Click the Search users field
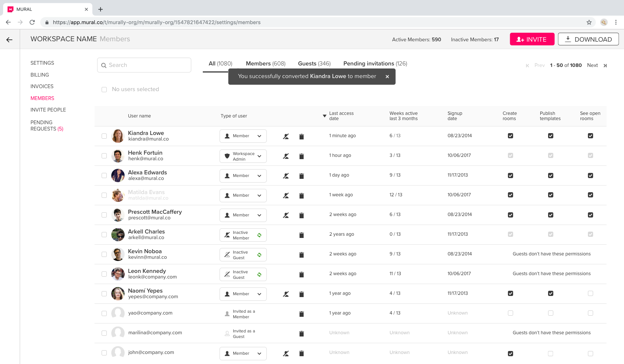Viewport: 624px width, 364px height. click(144, 65)
